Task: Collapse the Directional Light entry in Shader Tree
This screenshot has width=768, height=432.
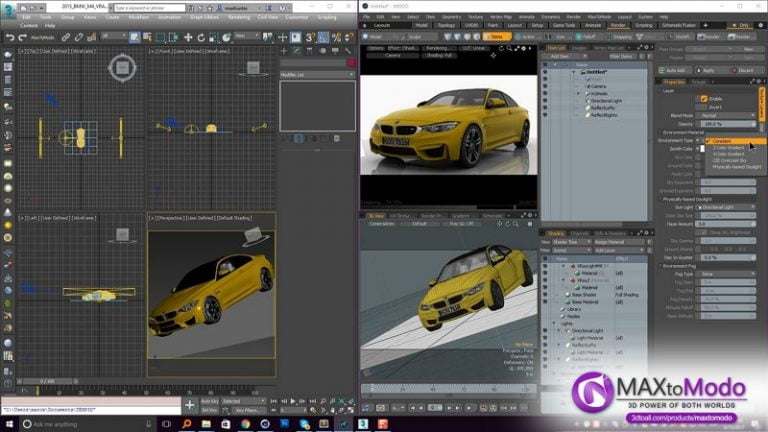Action: [559, 331]
